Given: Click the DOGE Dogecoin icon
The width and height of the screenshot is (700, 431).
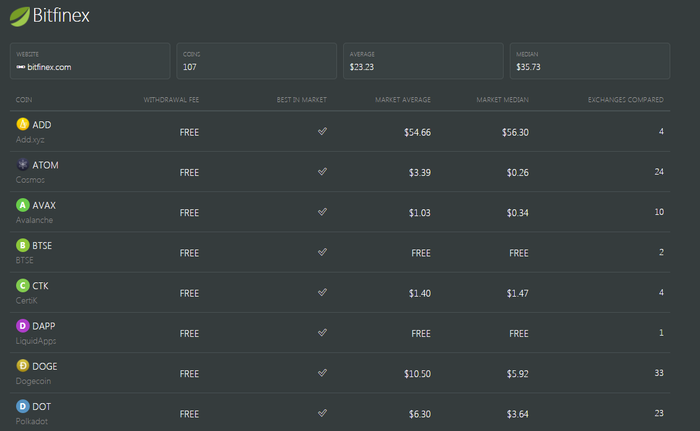Looking at the screenshot, I should pyautogui.click(x=23, y=366).
